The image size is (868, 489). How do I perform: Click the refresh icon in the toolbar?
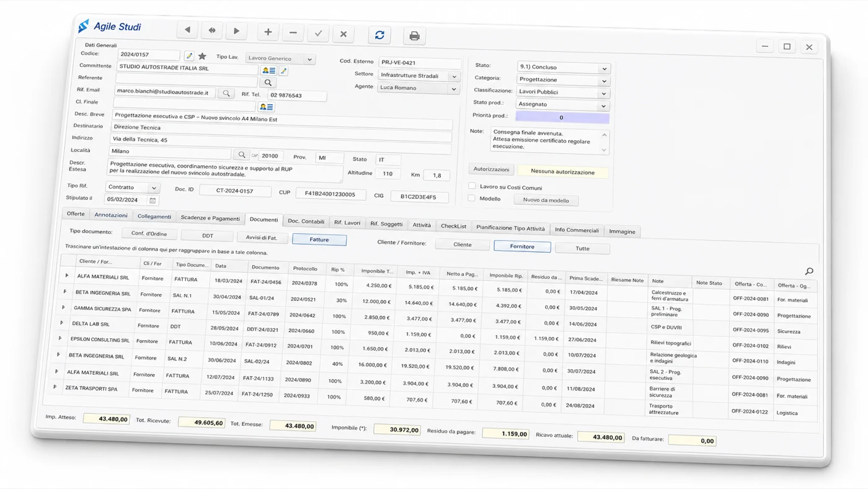pos(379,35)
